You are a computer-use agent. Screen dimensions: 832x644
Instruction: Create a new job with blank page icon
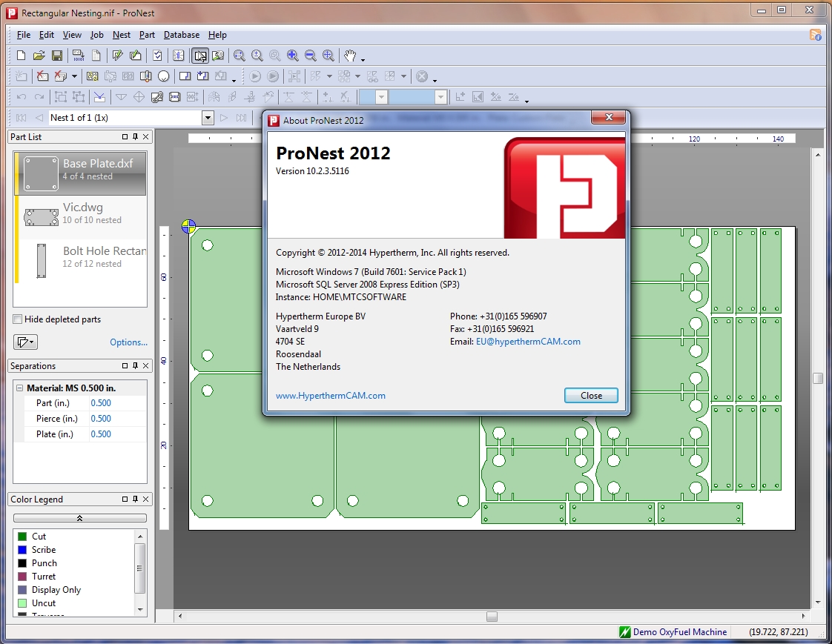click(22, 56)
